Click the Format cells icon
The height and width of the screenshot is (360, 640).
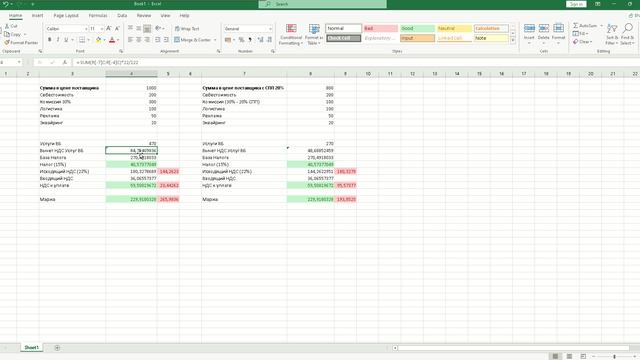[x=558, y=28]
